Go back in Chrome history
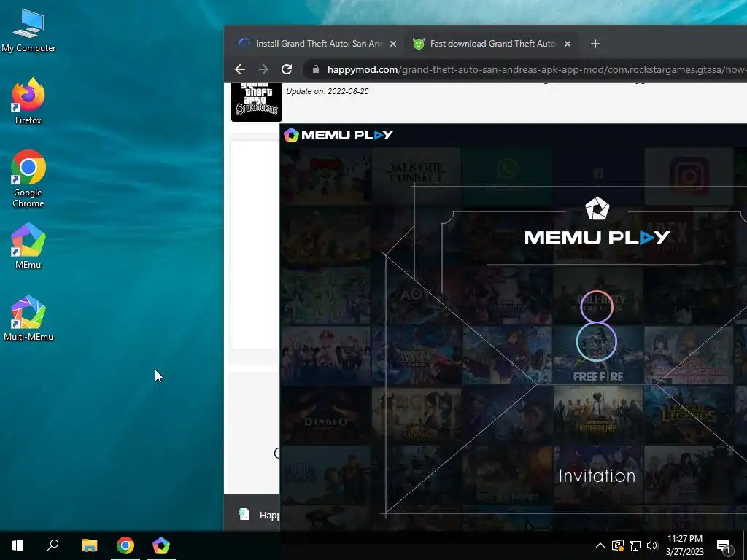 240,69
